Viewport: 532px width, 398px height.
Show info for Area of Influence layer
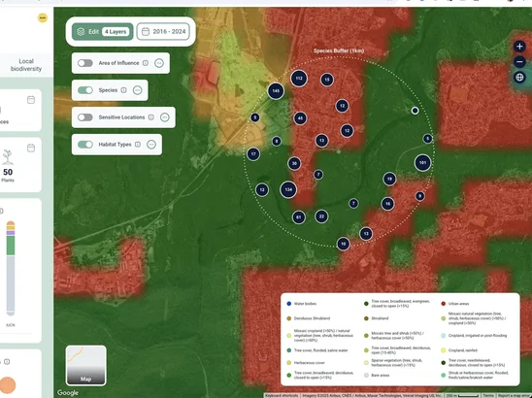click(x=146, y=63)
